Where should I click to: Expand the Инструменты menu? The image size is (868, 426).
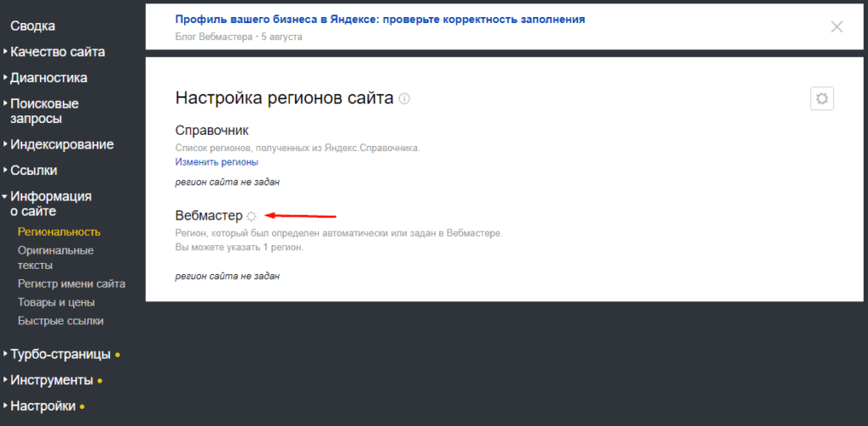(x=52, y=380)
